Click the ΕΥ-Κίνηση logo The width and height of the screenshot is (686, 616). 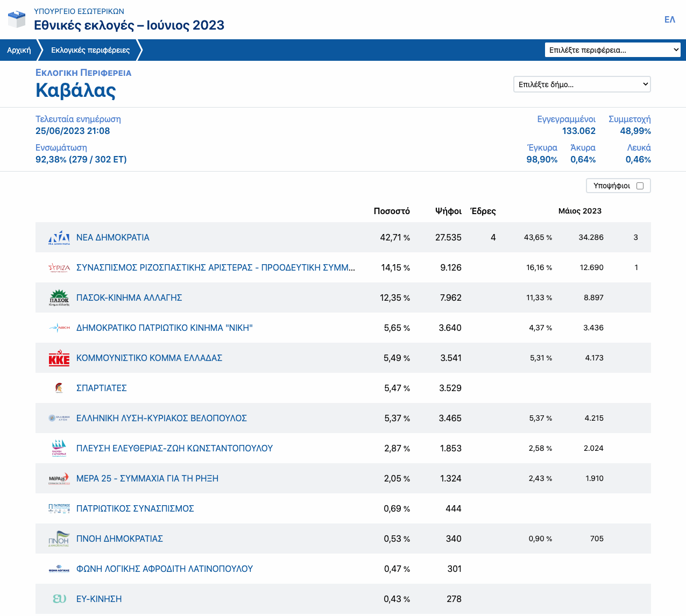coord(59,599)
